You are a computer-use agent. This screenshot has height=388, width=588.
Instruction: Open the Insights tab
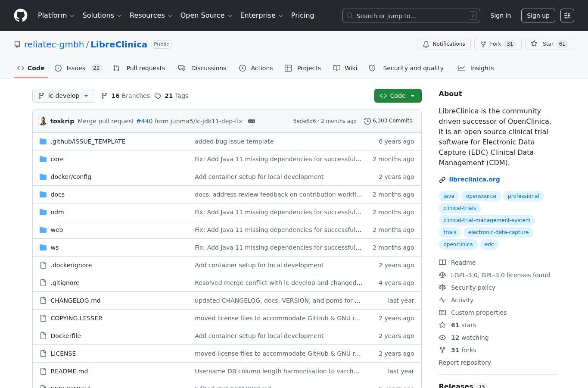coord(476,68)
